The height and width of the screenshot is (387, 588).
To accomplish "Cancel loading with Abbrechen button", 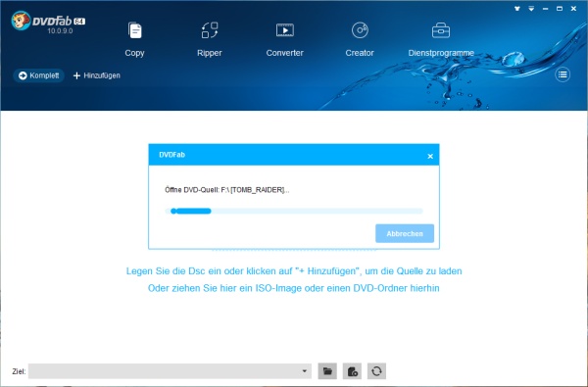I will pos(405,233).
